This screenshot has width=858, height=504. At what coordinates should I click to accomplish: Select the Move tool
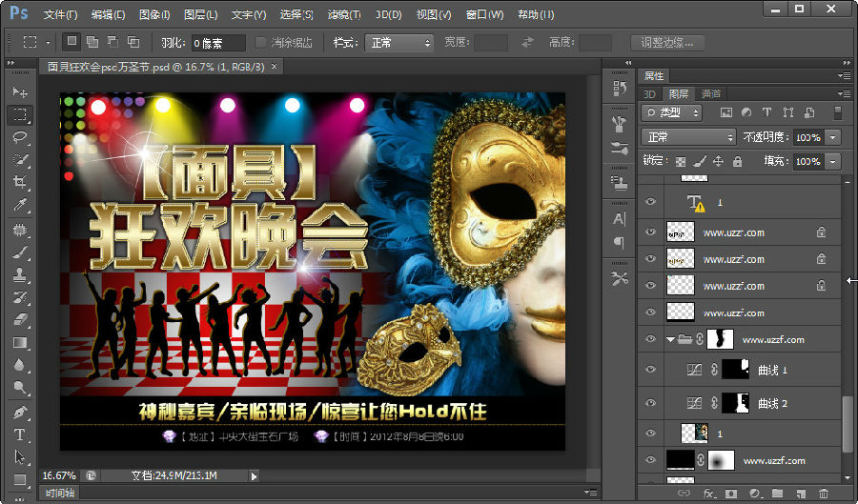click(x=20, y=91)
